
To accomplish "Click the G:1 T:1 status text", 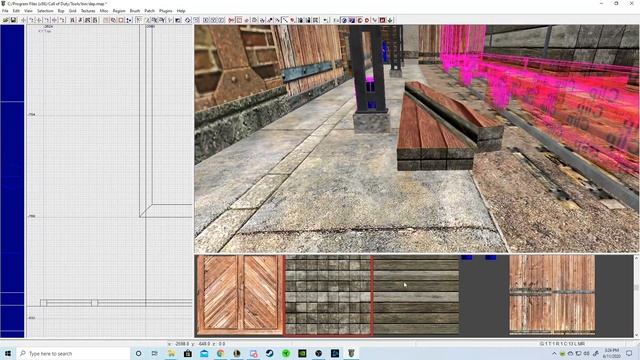I will tap(562, 344).
